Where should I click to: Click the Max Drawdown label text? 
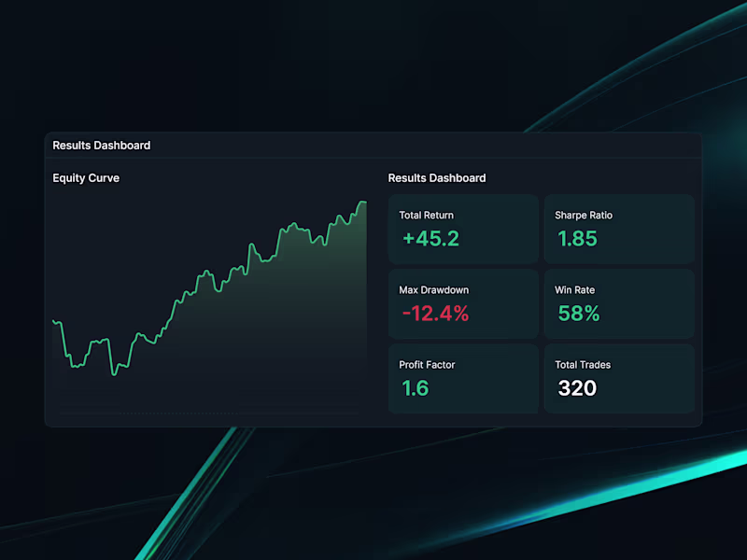433,289
